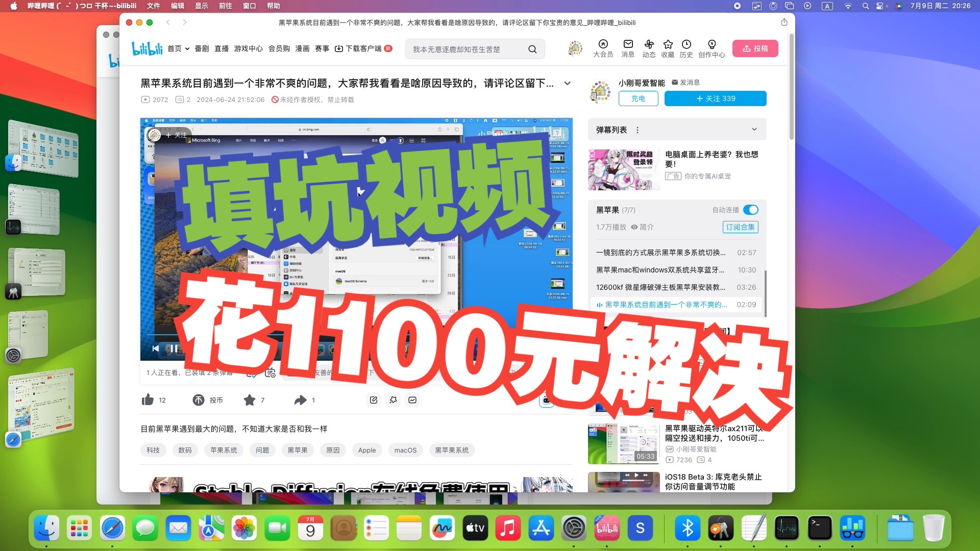Open the 窗口 menu in the menu bar
The image size is (980, 551).
click(249, 6)
